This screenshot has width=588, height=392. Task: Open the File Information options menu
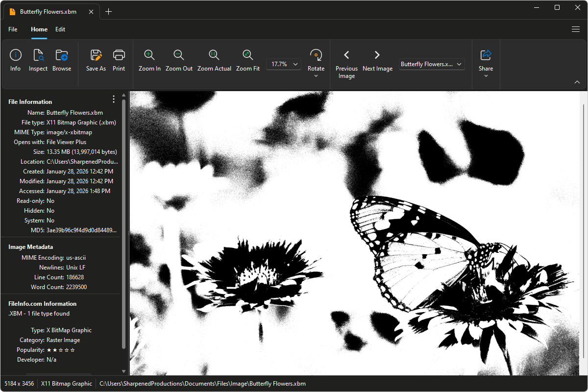[x=113, y=99]
